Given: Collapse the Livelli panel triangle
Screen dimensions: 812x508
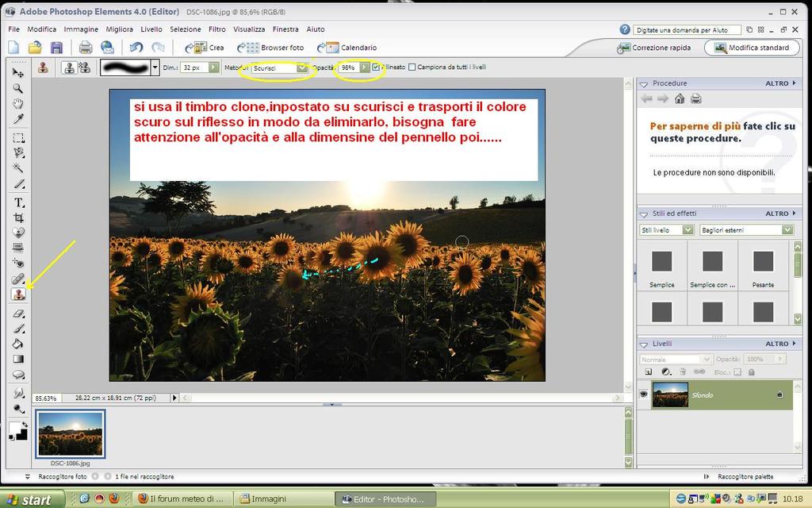Looking at the screenshot, I should pyautogui.click(x=644, y=344).
